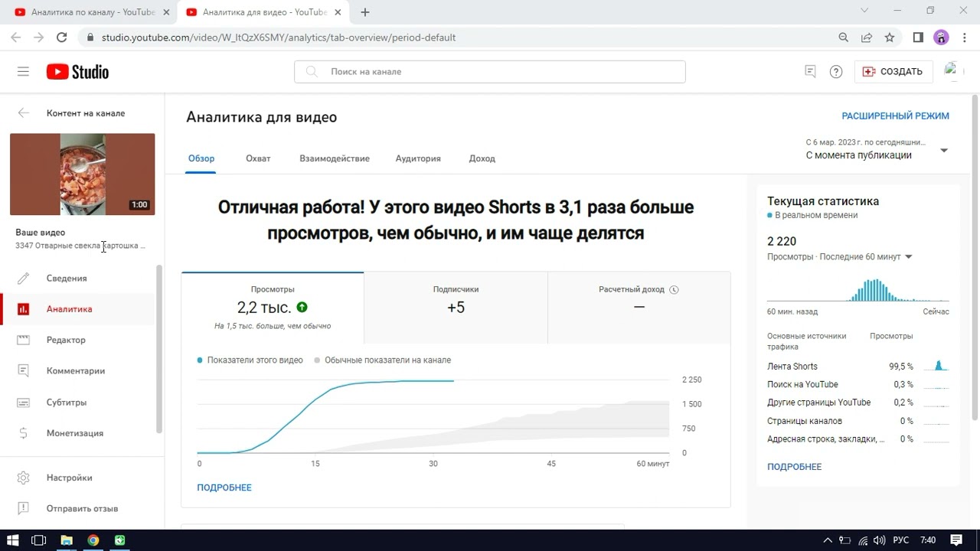Switch to Взаимодействие tab
The width and height of the screenshot is (980, 551).
335,158
